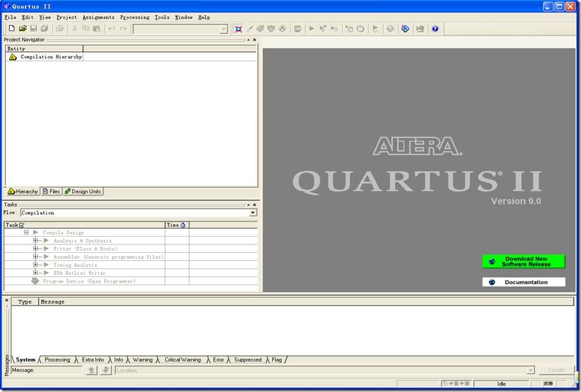Click the Project Navigator toggle toolbar icon
Viewport: 581px width, 392px height.
[239, 29]
